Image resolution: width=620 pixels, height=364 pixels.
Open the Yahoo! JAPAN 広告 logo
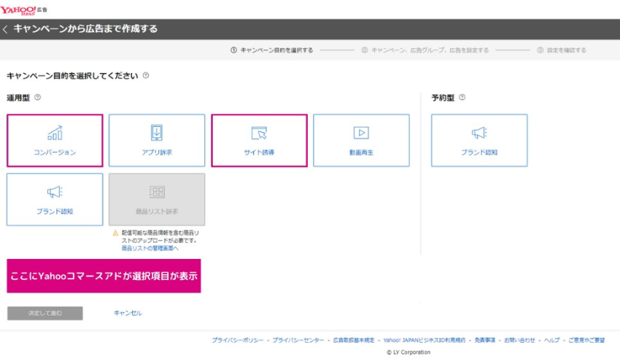coord(23,10)
